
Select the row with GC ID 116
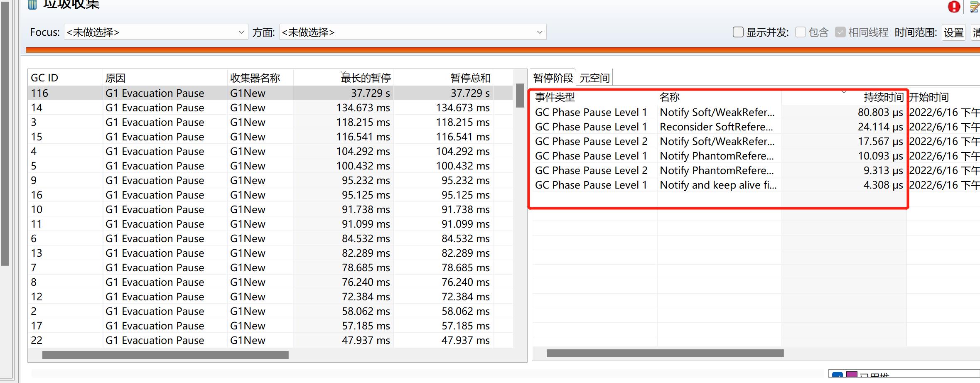click(x=270, y=93)
